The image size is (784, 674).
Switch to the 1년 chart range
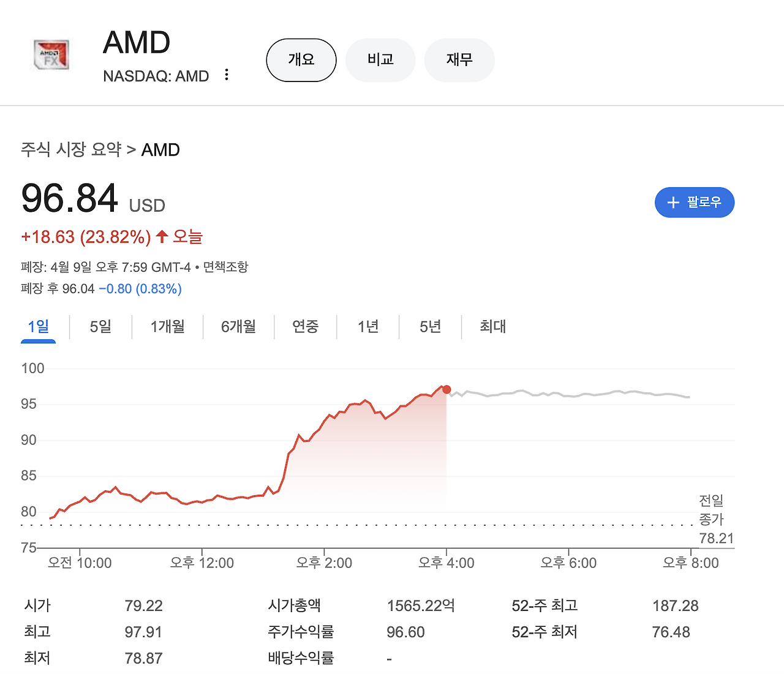(367, 327)
